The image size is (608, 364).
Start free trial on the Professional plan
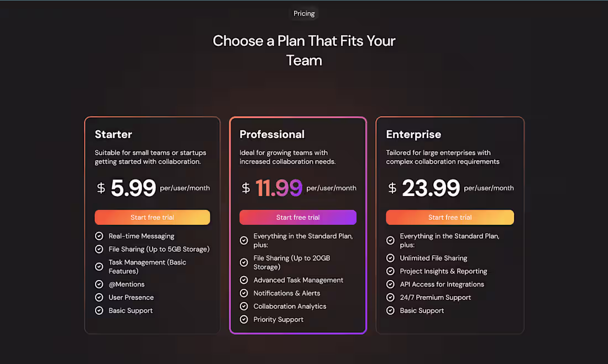297,217
